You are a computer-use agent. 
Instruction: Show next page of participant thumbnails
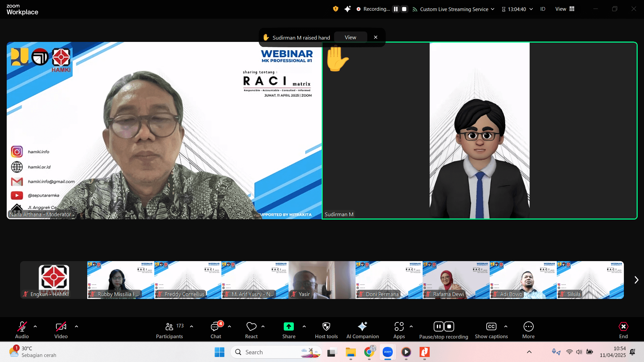click(x=636, y=280)
